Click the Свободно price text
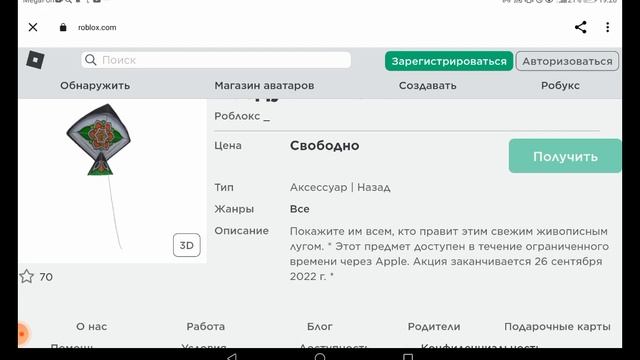Screen dimensions: 640x360 (x=324, y=146)
